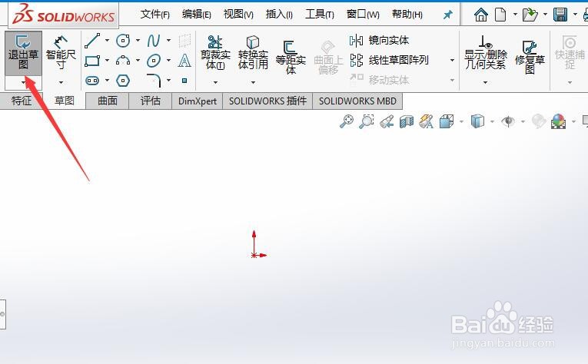
Task: Select the Circle sketch tool
Action: tap(123, 41)
